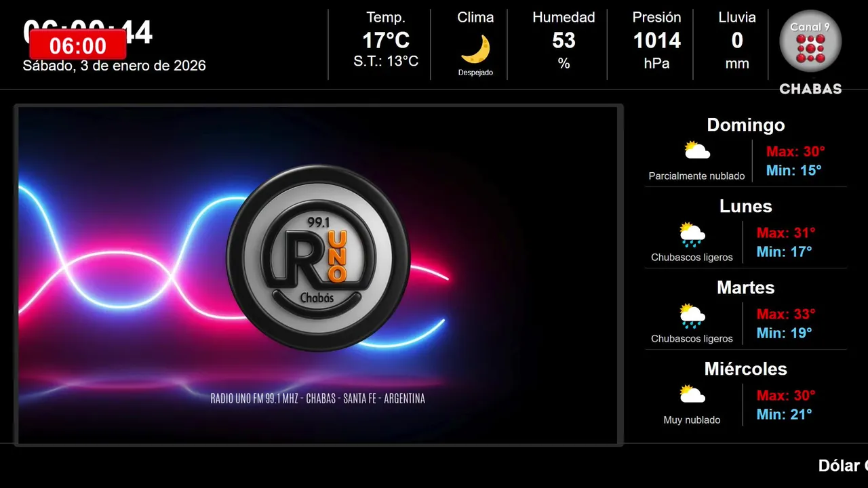Click the Lluvia rain value 0
The width and height of the screenshot is (868, 488).
point(737,41)
